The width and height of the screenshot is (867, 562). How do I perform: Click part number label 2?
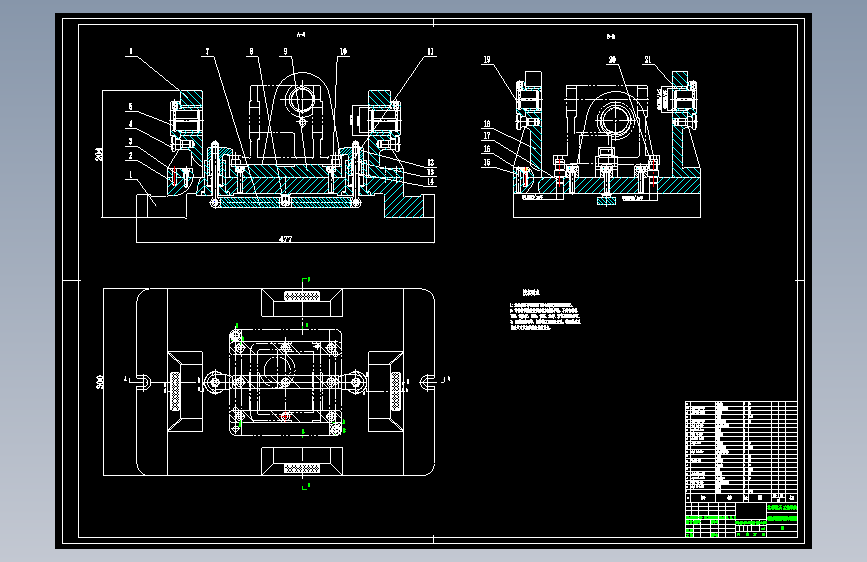point(130,156)
